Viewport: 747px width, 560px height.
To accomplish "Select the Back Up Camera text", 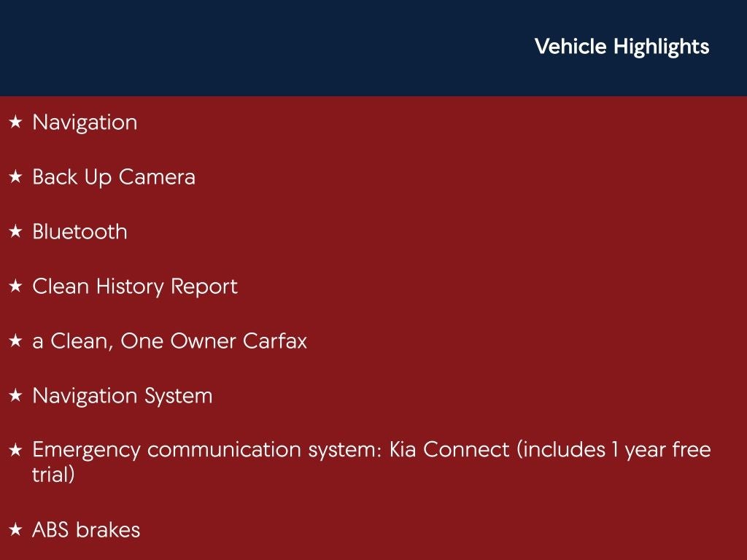I will [x=114, y=177].
